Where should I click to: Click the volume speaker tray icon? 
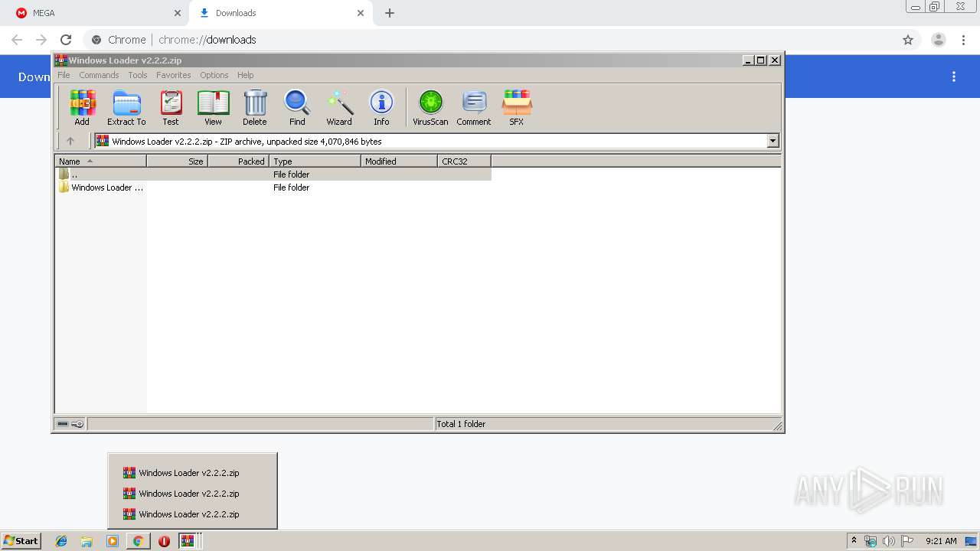pos(889,541)
